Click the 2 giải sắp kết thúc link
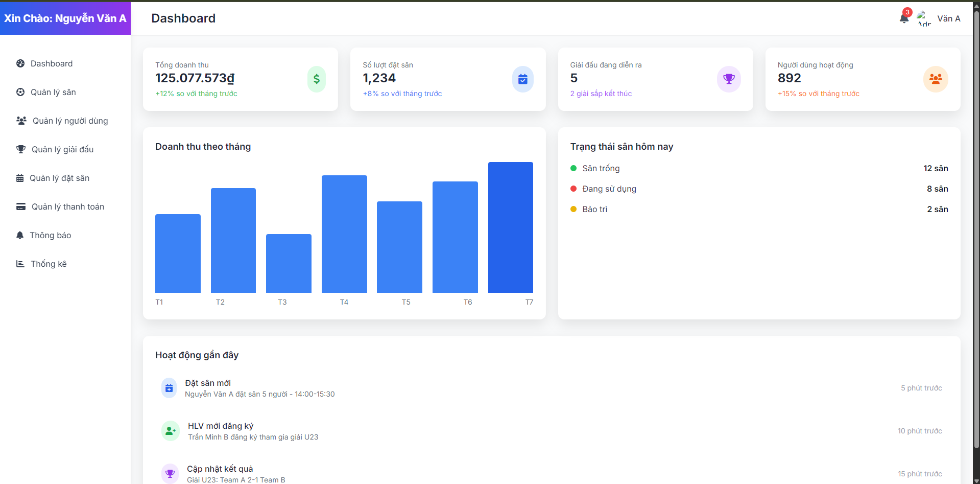 tap(601, 94)
